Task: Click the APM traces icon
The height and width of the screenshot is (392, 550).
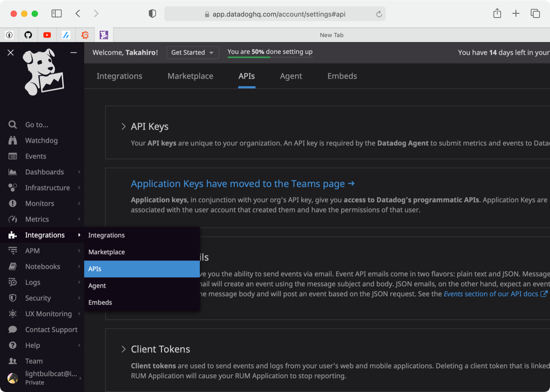Action: [x=13, y=251]
